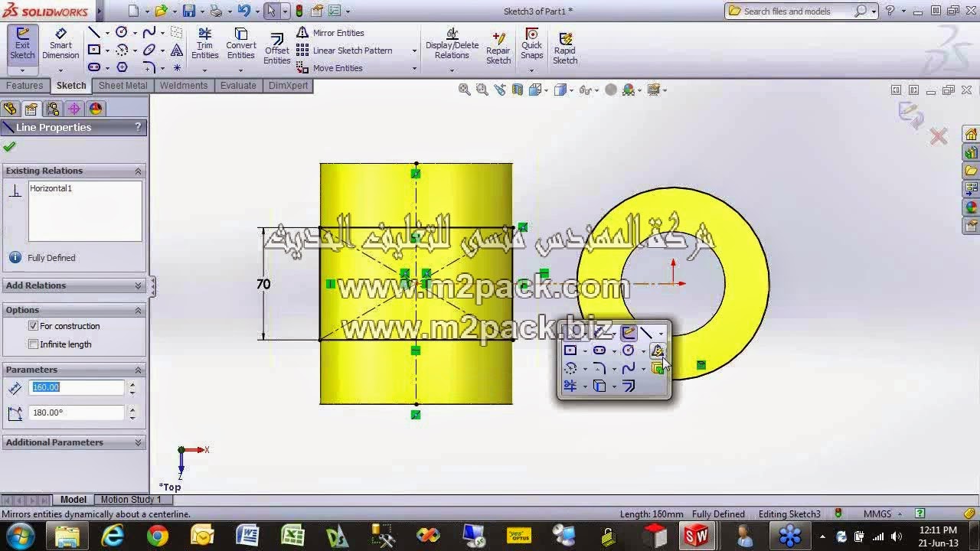Click the line length field showing 160.00
The width and height of the screenshot is (980, 551).
click(77, 387)
